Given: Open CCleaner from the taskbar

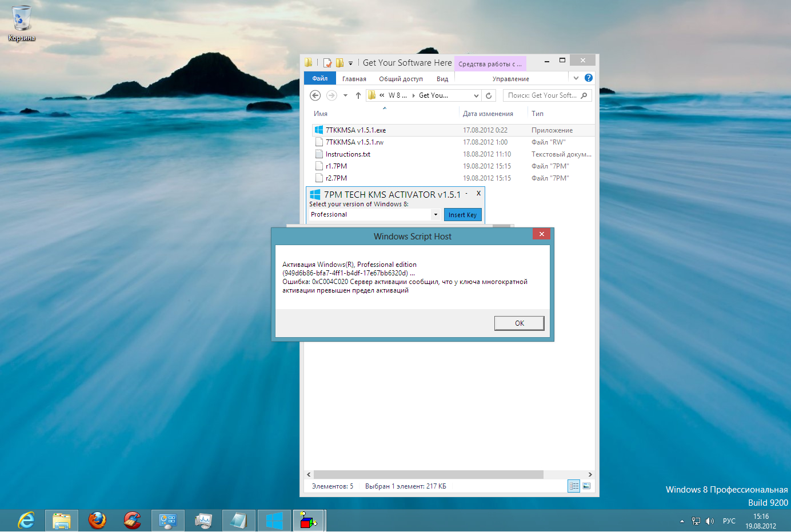Looking at the screenshot, I should 132,521.
